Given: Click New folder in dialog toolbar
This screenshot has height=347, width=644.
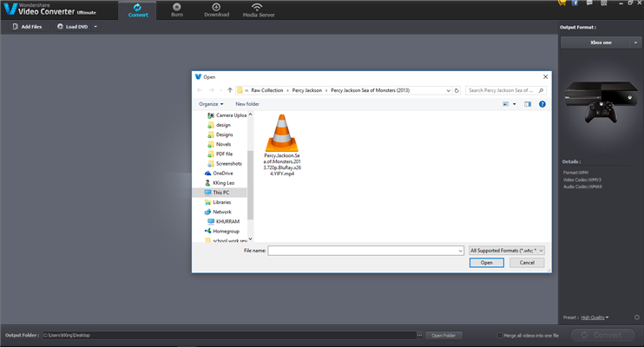Looking at the screenshot, I should (247, 104).
